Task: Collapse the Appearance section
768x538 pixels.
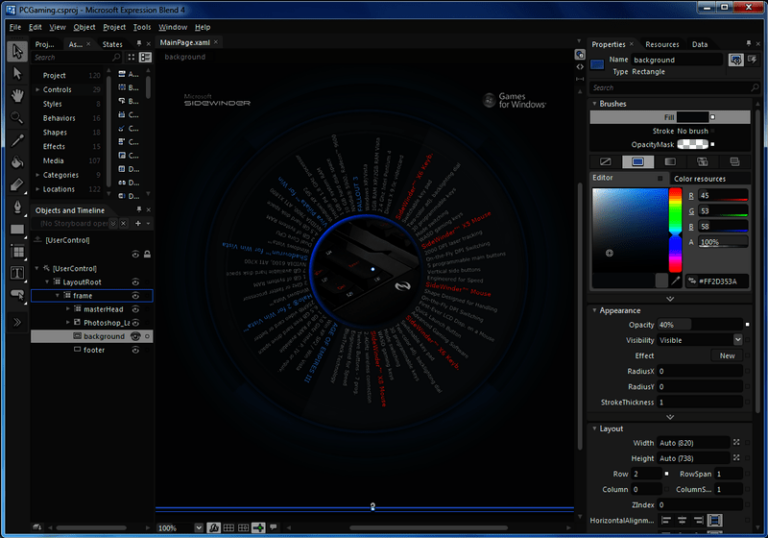Action: coord(594,311)
